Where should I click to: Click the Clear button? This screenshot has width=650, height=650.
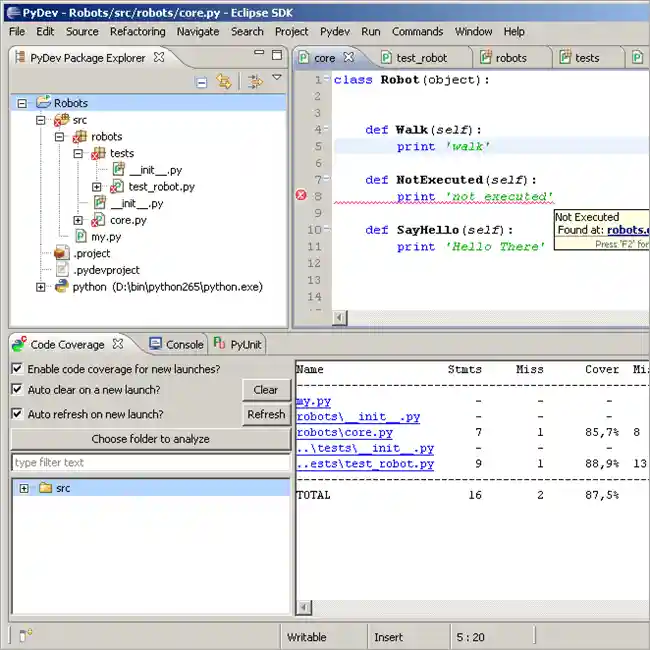click(266, 390)
